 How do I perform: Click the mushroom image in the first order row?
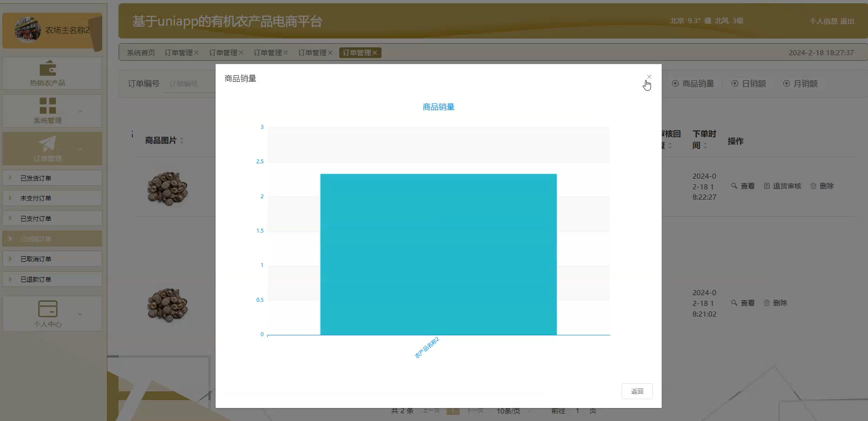[168, 188]
